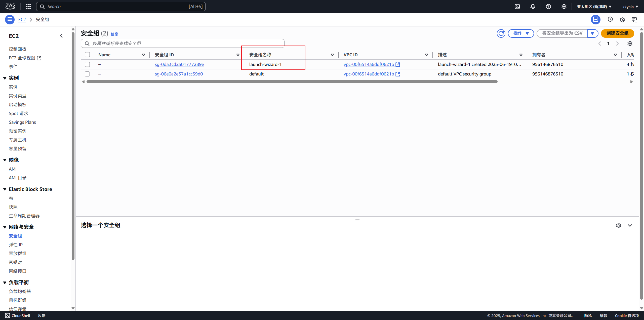Go to the AWS home logo
644x320 pixels.
click(x=10, y=6)
